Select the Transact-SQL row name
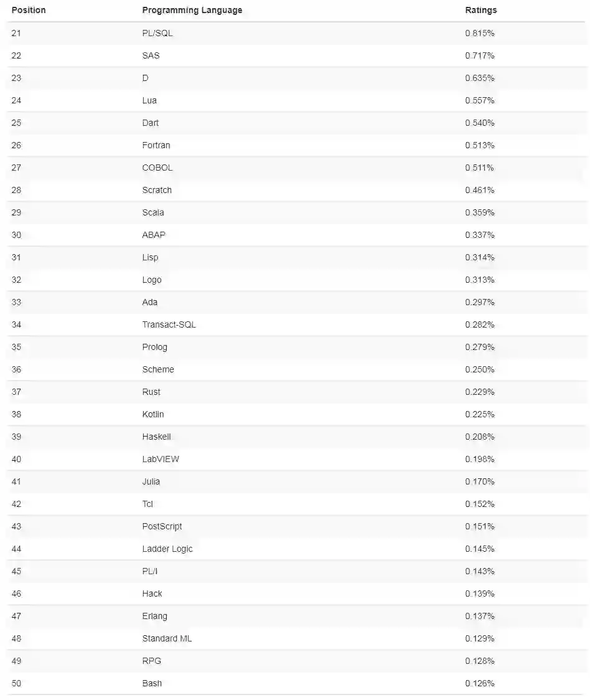The height and width of the screenshot is (700, 590). pos(169,324)
